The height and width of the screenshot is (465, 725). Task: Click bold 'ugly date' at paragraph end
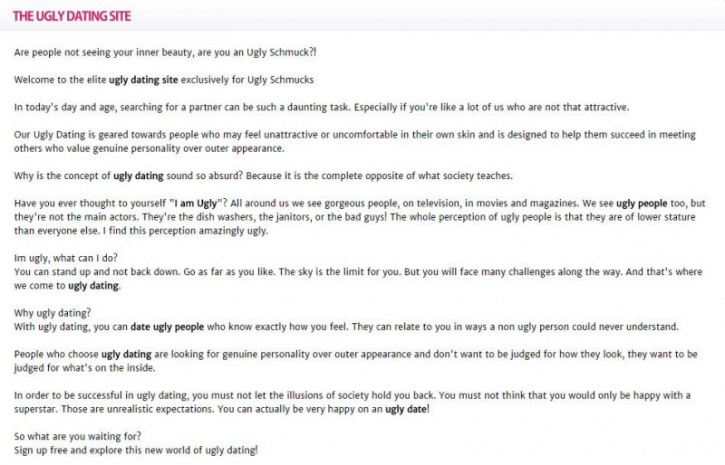[406, 409]
